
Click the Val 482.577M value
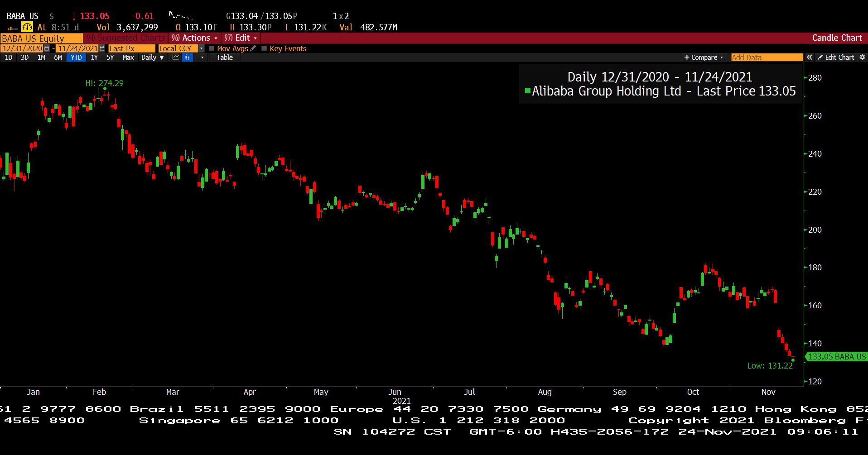pyautogui.click(x=368, y=28)
